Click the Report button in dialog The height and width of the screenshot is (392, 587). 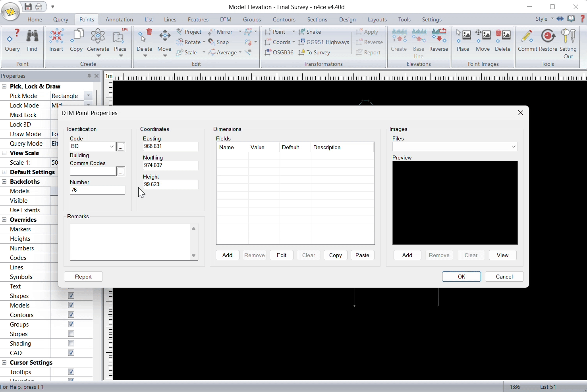point(83,277)
